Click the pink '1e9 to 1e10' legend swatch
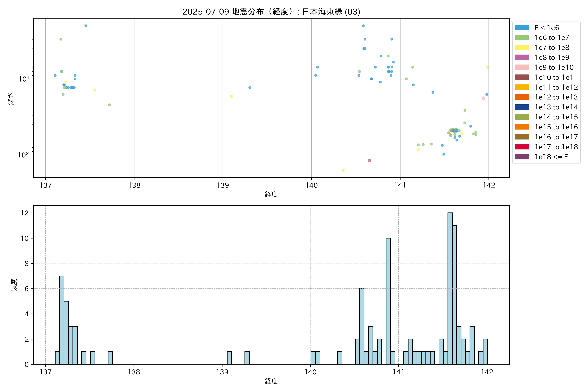Screen dimensions: 588x392 (522, 67)
